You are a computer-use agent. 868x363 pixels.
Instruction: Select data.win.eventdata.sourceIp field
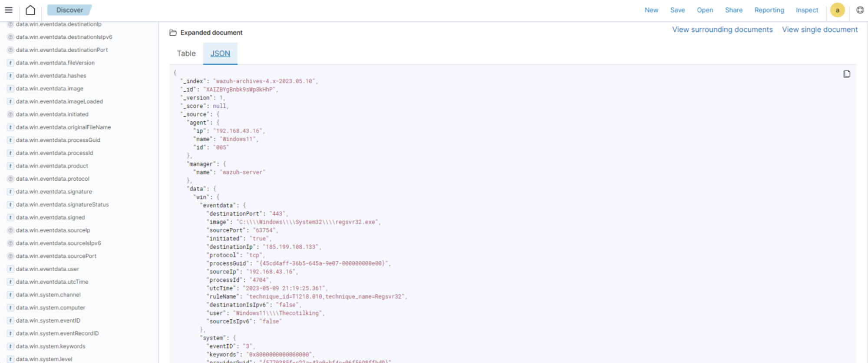coord(53,230)
